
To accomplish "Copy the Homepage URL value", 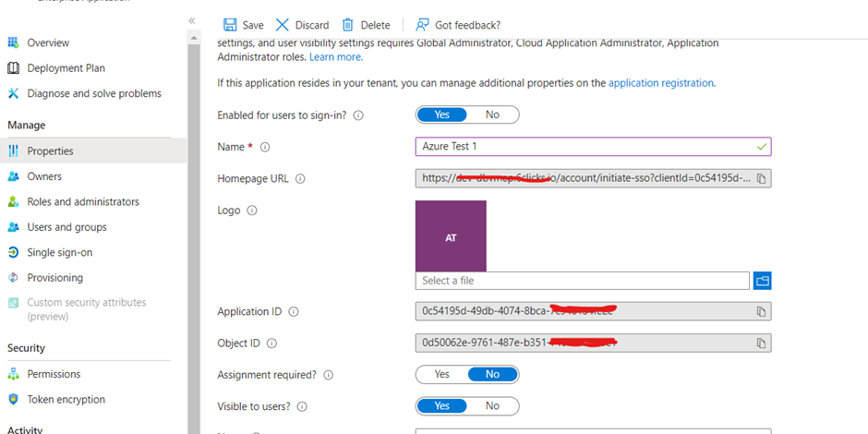I will tap(762, 178).
